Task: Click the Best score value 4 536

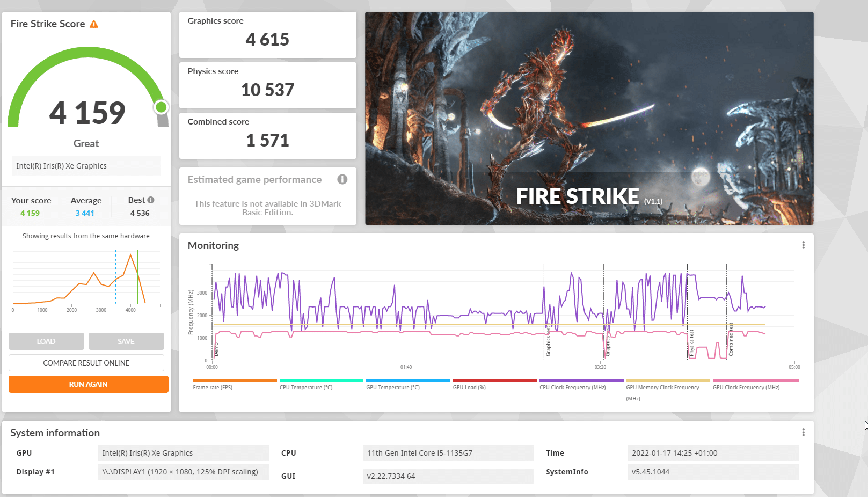Action: 140,213
